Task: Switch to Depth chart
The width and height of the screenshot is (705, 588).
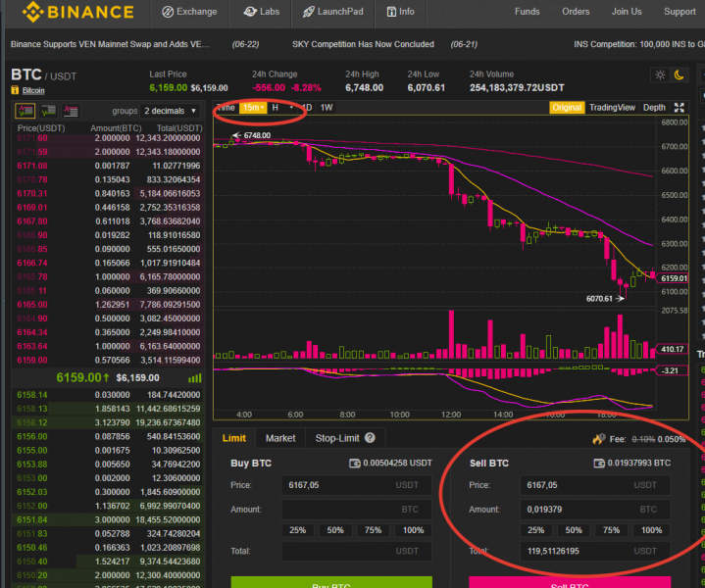Action: pyautogui.click(x=654, y=108)
